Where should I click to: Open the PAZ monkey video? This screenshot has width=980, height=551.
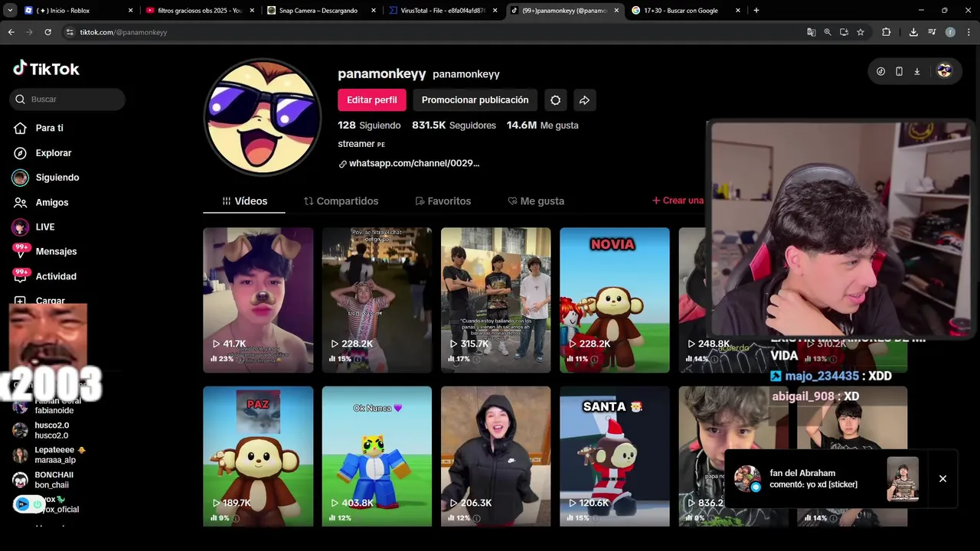(x=258, y=456)
